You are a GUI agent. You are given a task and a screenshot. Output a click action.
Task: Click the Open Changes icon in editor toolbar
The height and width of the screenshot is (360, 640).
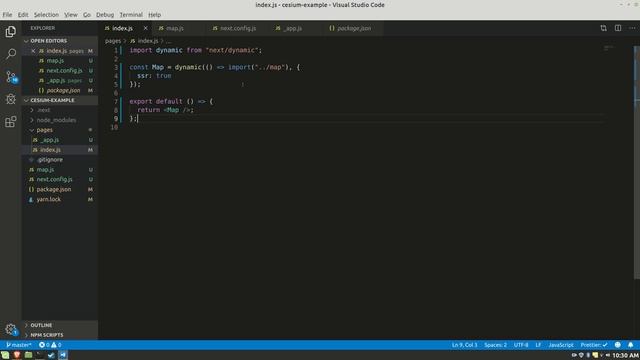(603, 28)
